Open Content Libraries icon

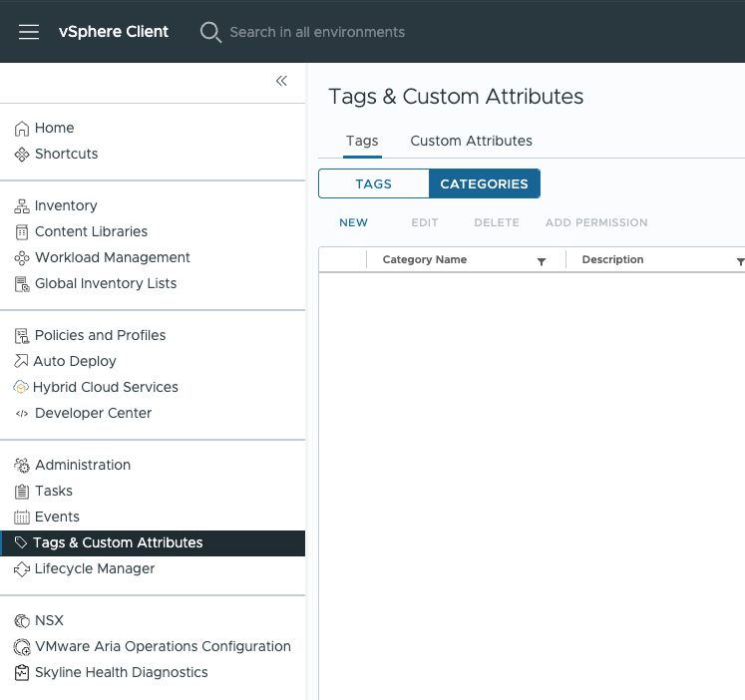22,232
